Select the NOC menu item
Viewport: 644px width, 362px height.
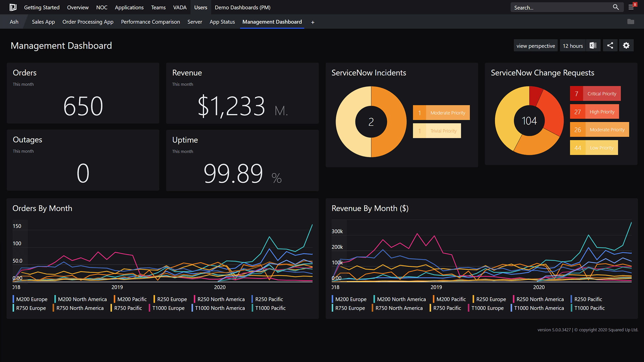pos(102,7)
